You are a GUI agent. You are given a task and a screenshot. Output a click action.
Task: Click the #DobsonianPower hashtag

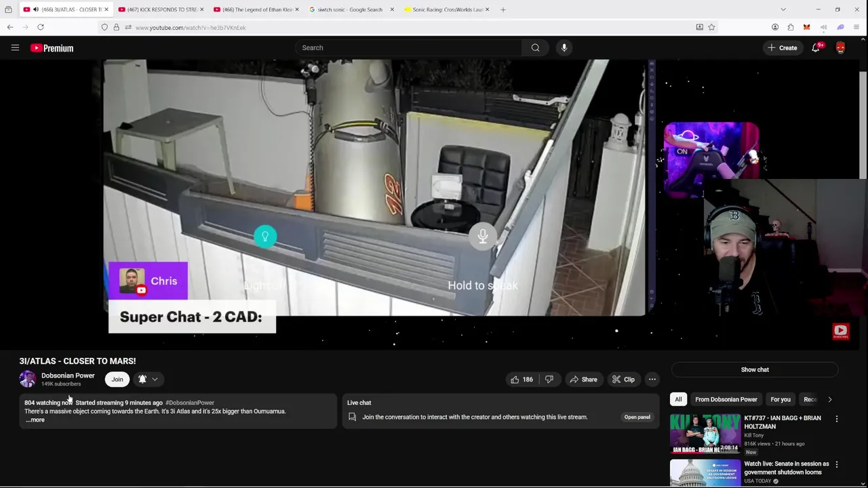pyautogui.click(x=190, y=403)
